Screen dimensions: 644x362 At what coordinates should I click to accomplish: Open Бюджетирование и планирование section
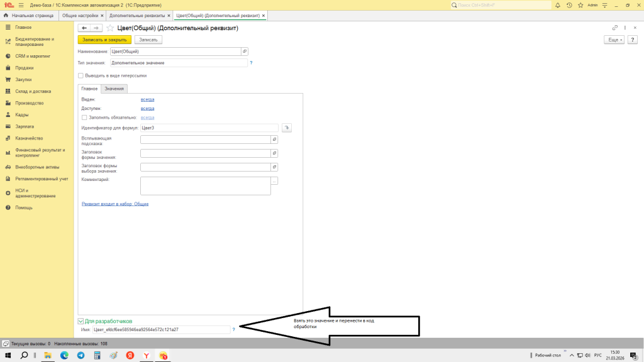(x=35, y=42)
